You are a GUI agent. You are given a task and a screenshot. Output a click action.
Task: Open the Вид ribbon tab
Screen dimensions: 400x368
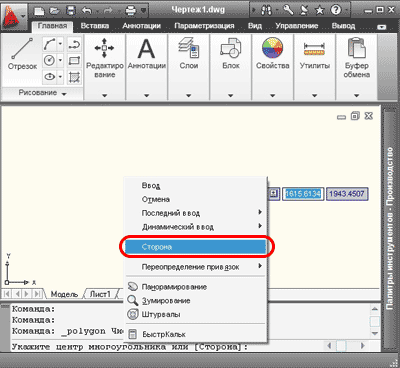[255, 26]
